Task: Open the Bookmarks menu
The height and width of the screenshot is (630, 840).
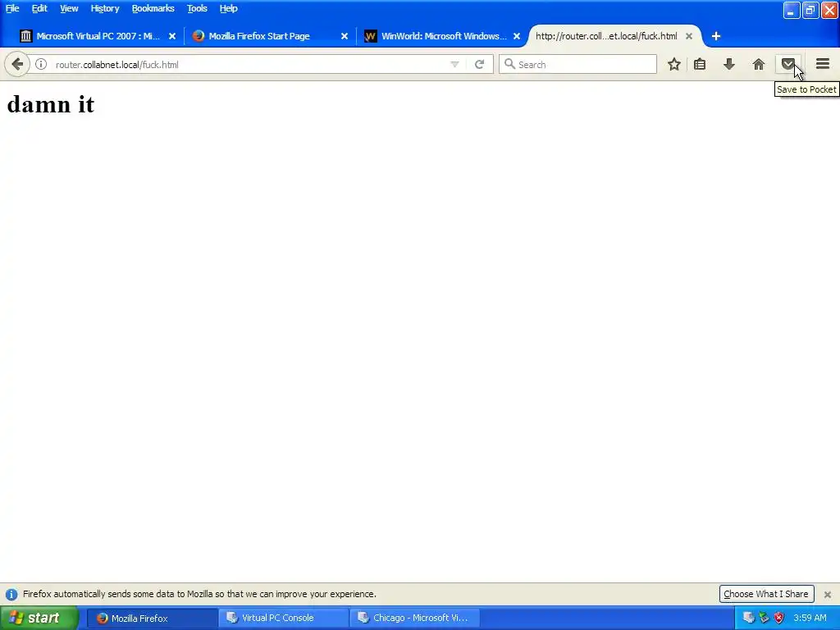Action: [x=153, y=8]
